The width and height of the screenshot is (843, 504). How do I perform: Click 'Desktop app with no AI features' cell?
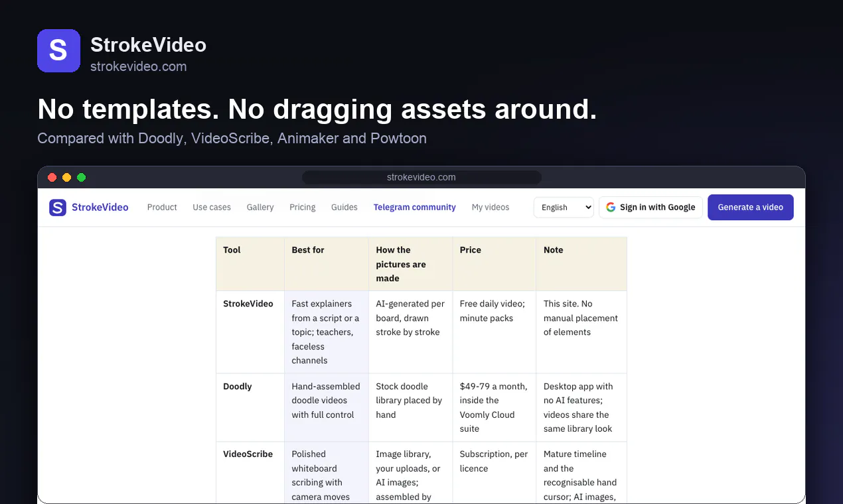[x=581, y=408]
